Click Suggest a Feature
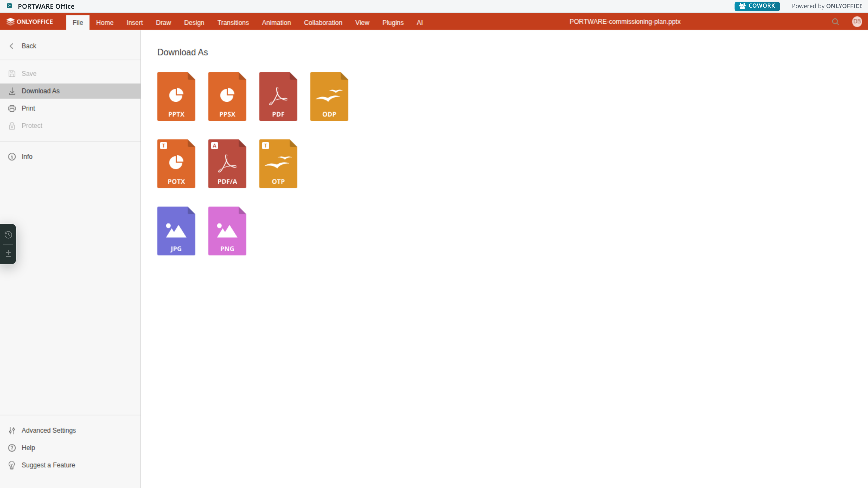This screenshot has height=488, width=868. pyautogui.click(x=70, y=465)
